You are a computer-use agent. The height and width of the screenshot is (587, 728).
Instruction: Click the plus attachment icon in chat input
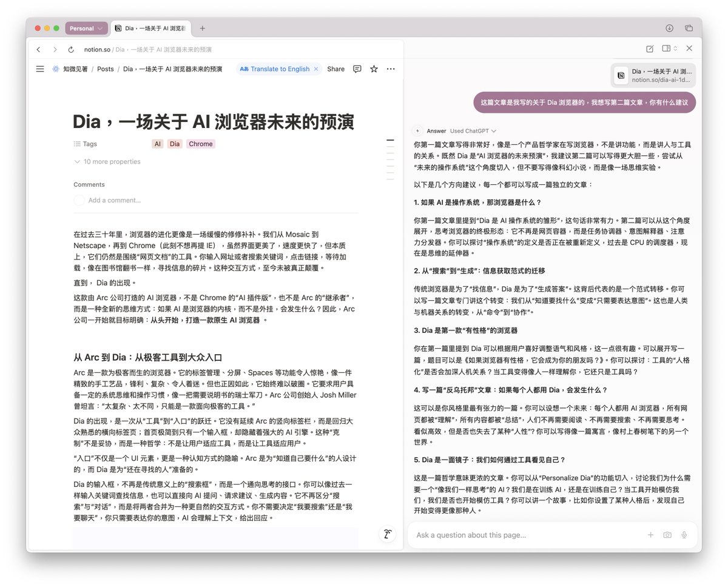click(650, 535)
